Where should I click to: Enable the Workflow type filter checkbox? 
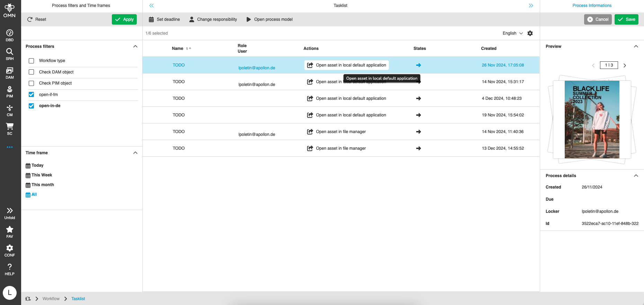point(32,61)
